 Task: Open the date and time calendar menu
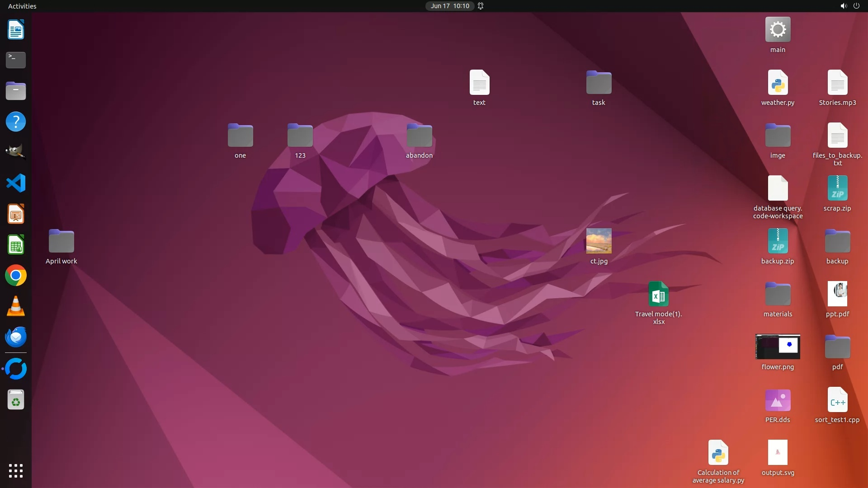tap(449, 6)
